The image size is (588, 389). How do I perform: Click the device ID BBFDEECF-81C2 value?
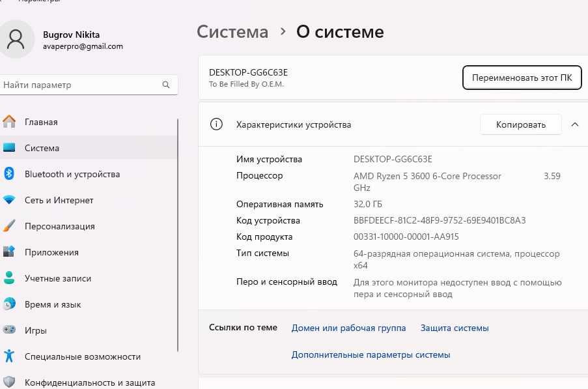click(x=440, y=220)
